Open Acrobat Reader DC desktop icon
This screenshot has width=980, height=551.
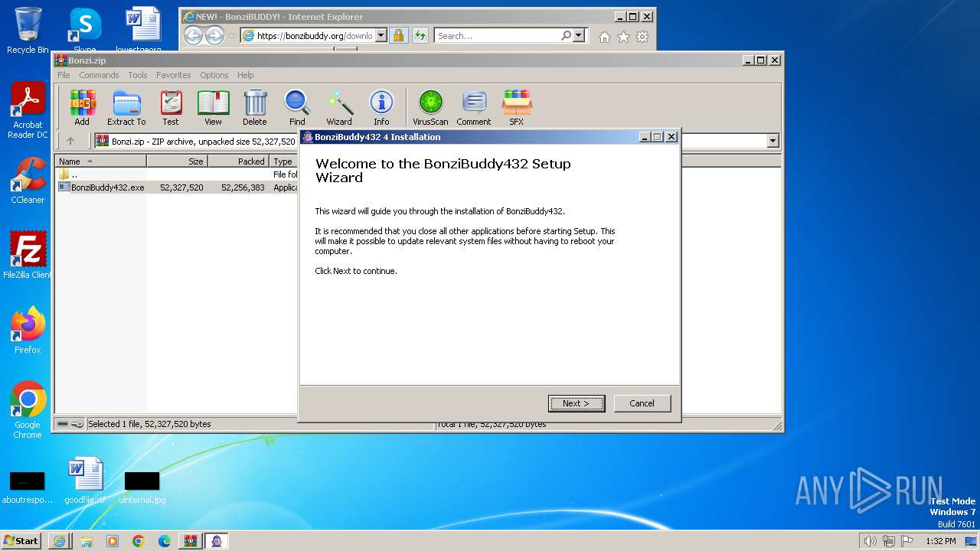[x=28, y=110]
